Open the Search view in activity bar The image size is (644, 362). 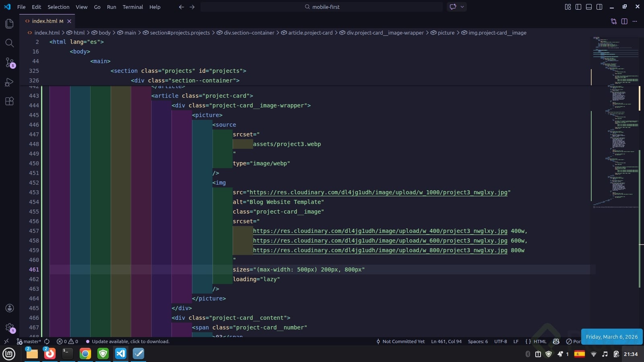point(9,43)
